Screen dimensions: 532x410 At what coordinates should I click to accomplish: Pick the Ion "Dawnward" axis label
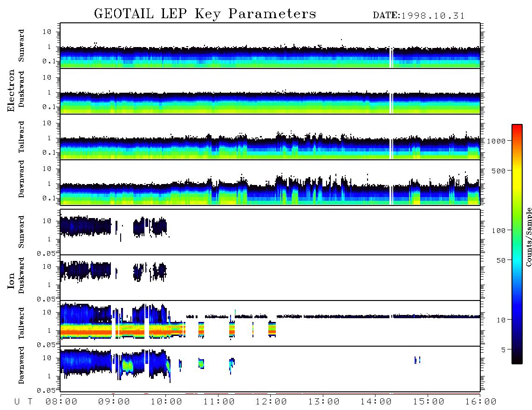click(x=21, y=365)
